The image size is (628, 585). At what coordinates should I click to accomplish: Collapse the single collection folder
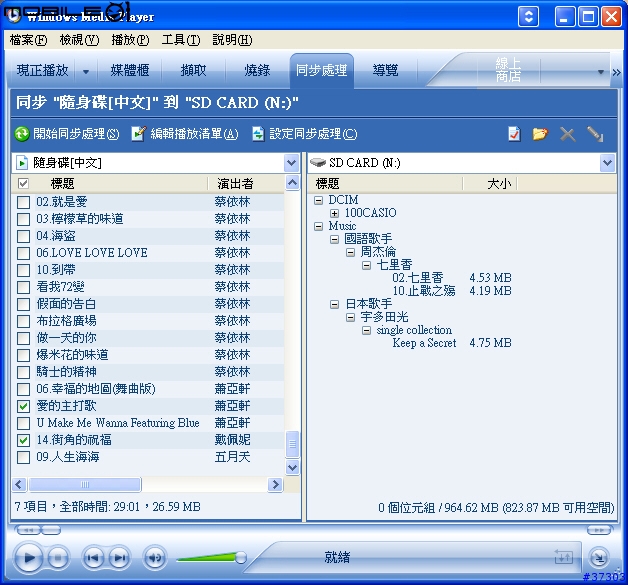pyautogui.click(x=366, y=330)
